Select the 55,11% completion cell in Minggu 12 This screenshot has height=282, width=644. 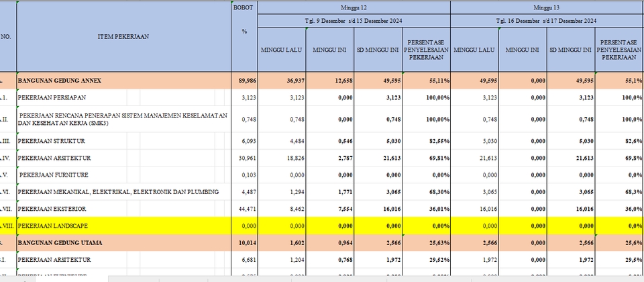(426, 81)
